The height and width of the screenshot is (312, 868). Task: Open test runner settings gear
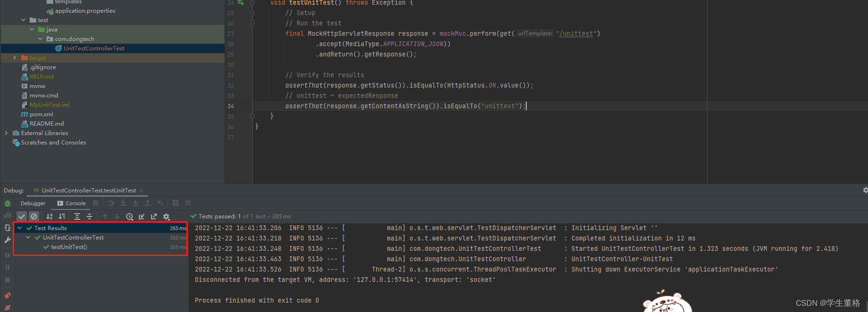[166, 216]
